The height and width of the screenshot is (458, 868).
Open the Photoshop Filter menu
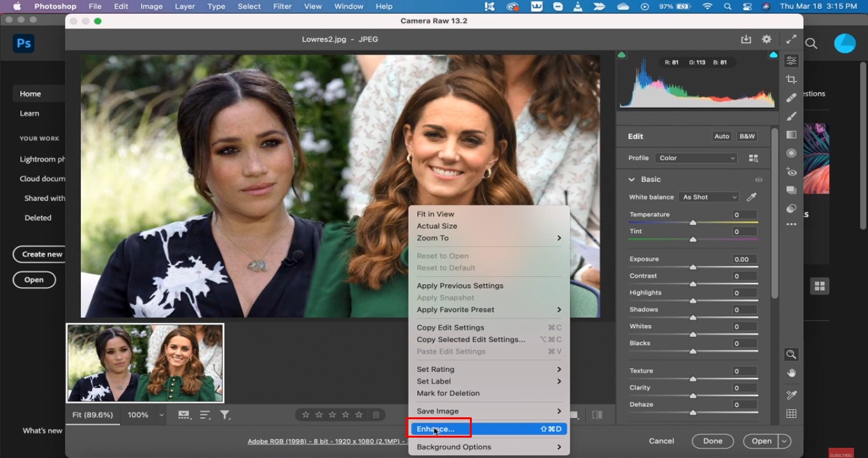pos(282,6)
